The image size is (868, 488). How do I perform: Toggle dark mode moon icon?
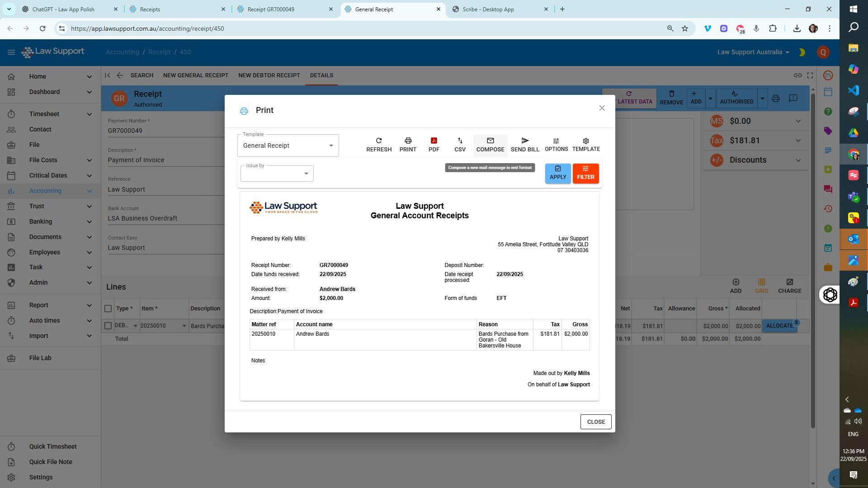[802, 52]
